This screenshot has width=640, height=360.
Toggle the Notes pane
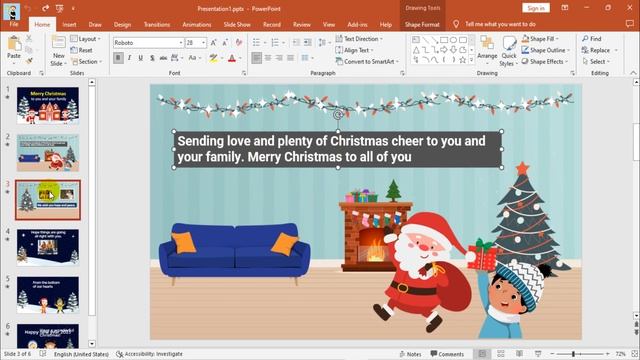410,354
